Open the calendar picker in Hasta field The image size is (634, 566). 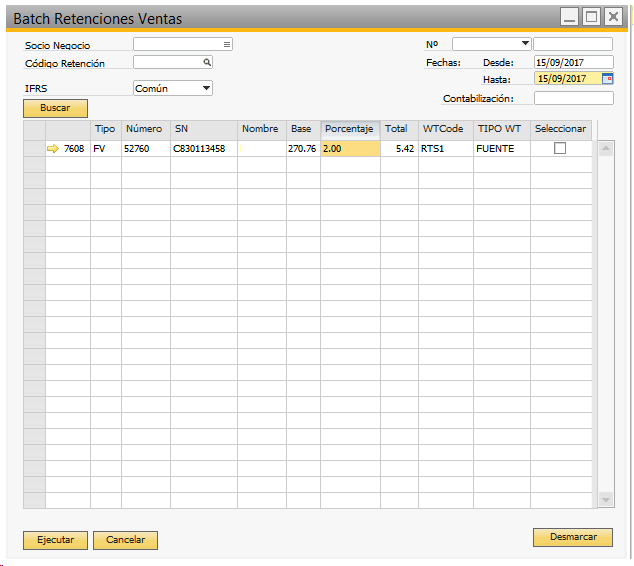[607, 78]
